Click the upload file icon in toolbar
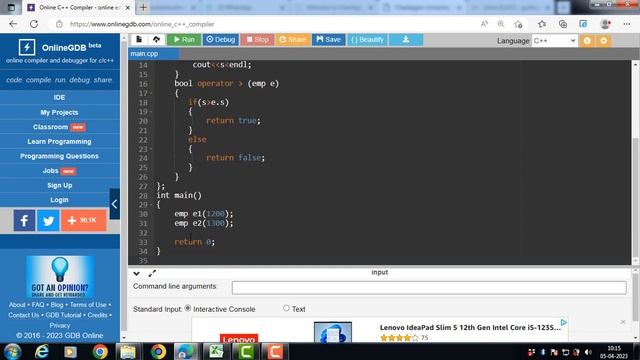 click(156, 40)
